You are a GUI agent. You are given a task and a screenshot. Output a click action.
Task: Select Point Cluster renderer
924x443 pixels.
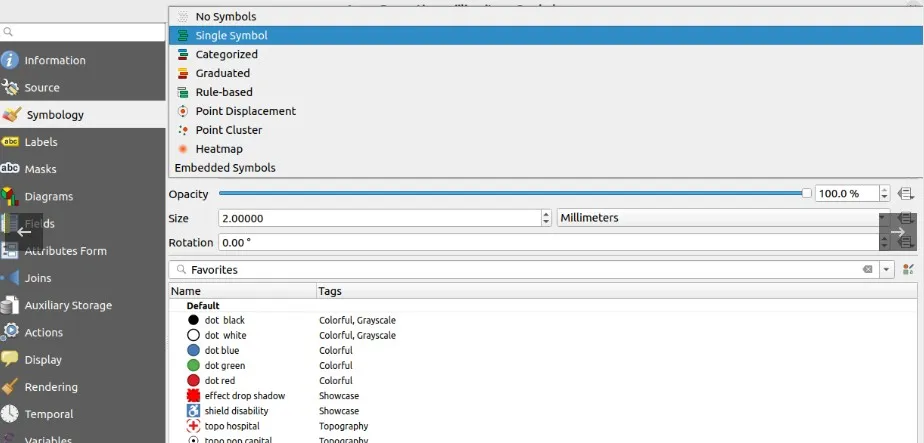[228, 130]
